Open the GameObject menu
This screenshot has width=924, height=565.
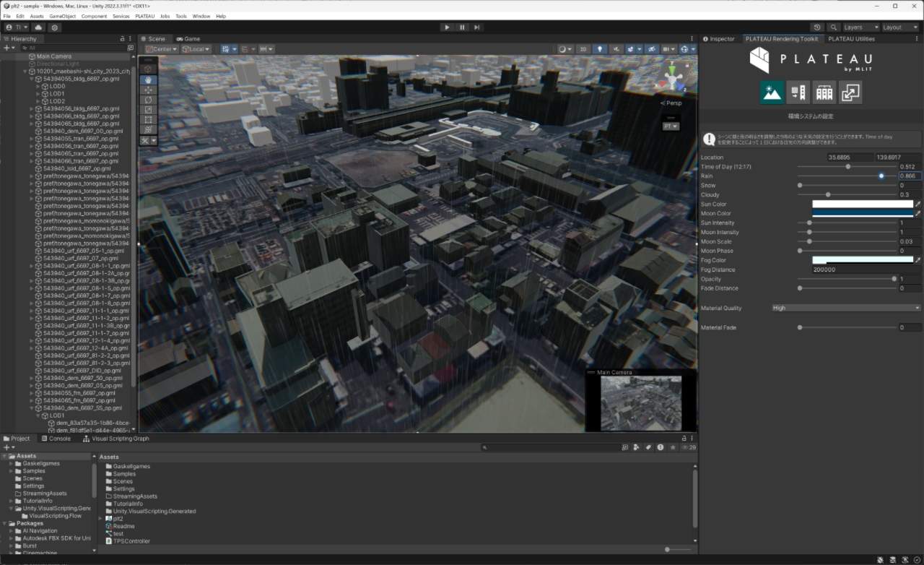click(63, 16)
